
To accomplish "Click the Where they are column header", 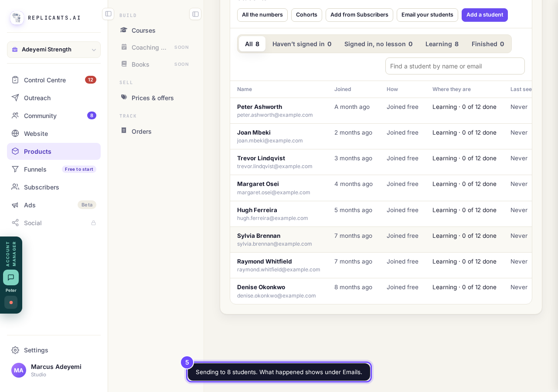I will pos(452,89).
